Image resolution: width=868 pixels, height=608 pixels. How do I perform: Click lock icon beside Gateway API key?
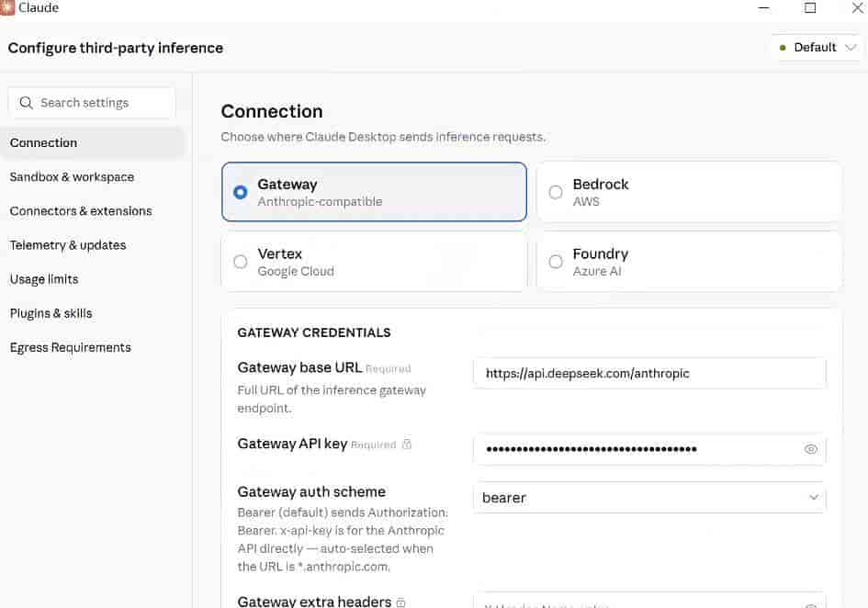[x=407, y=445]
